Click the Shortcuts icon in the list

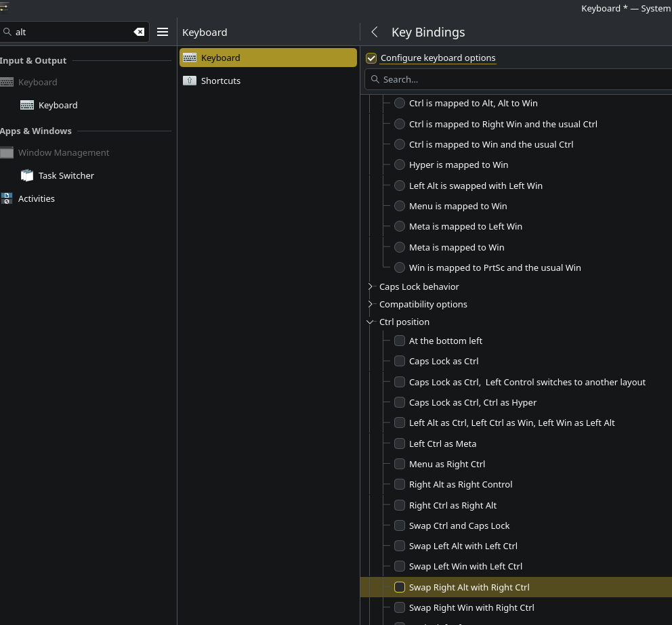coord(190,81)
